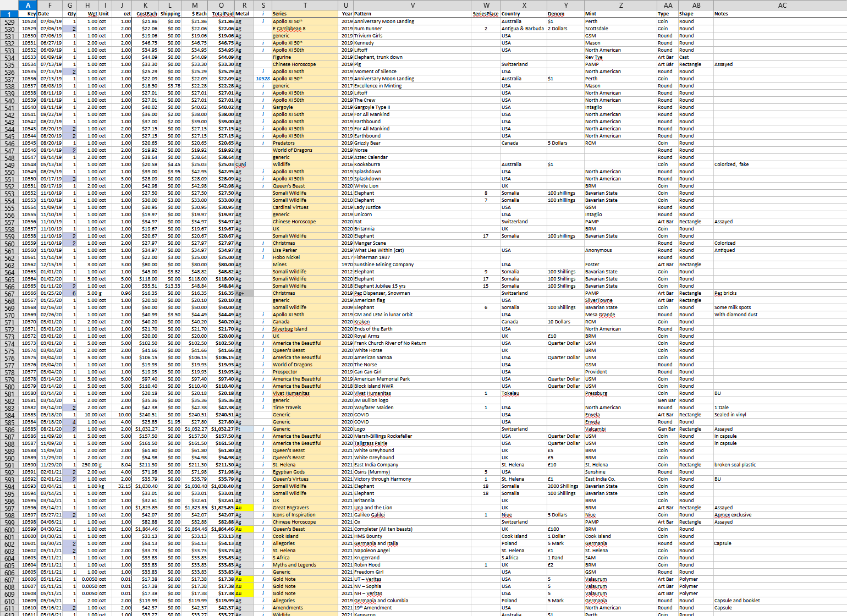This screenshot has width=847, height=616.
Task: Select the 'Valcambi' mint cell
Action: [620, 429]
